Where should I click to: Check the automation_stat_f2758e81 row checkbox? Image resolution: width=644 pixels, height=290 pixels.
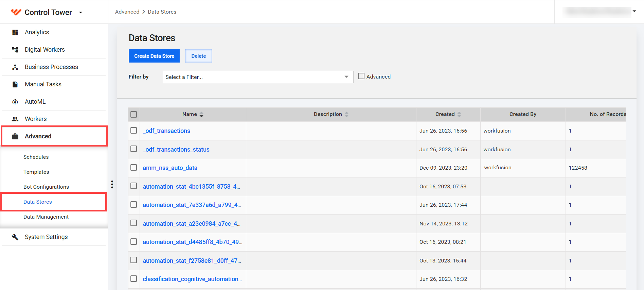(x=134, y=260)
